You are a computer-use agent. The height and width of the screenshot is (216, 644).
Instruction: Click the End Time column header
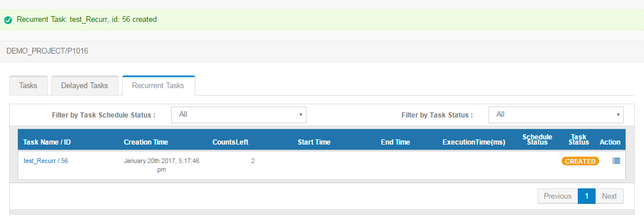396,142
